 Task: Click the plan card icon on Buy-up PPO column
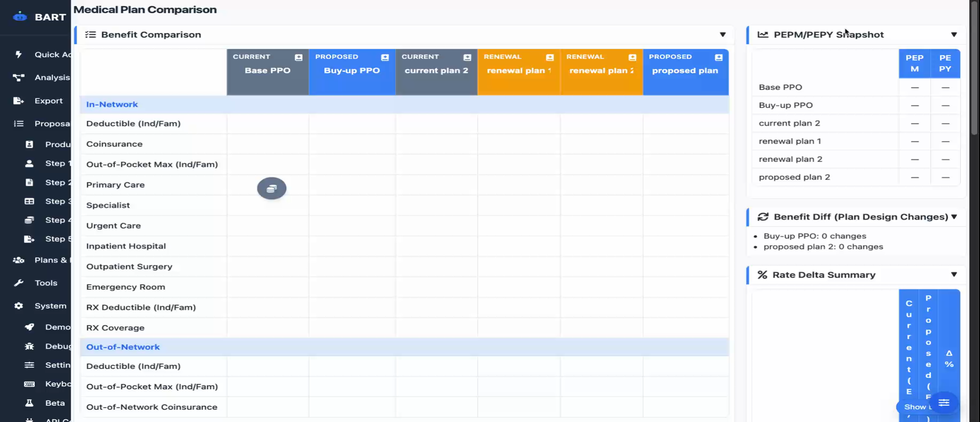tap(385, 57)
